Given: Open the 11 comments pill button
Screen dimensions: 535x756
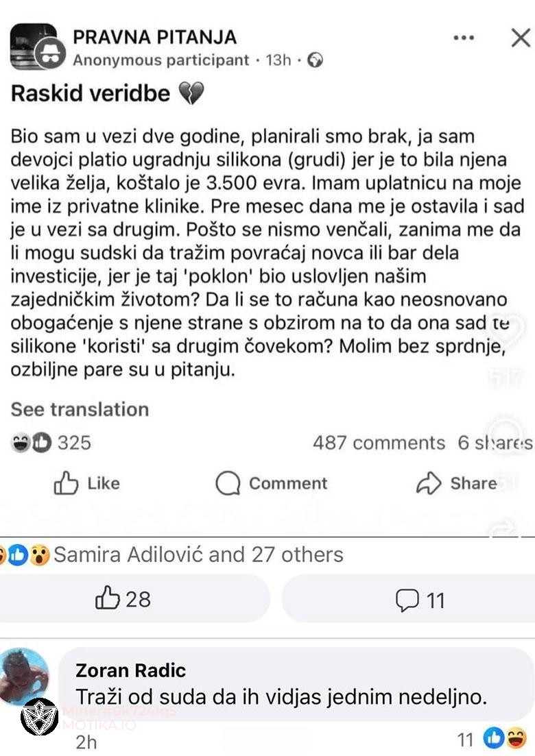Looking at the screenshot, I should point(419,600).
